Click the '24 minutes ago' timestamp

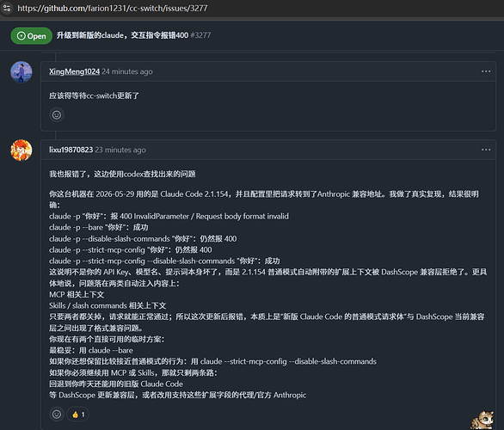[x=127, y=71]
